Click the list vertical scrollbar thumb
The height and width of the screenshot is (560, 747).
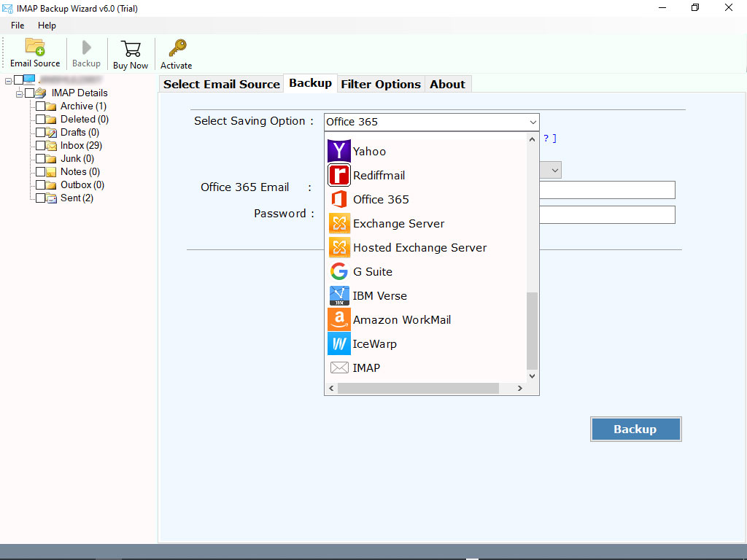point(532,331)
